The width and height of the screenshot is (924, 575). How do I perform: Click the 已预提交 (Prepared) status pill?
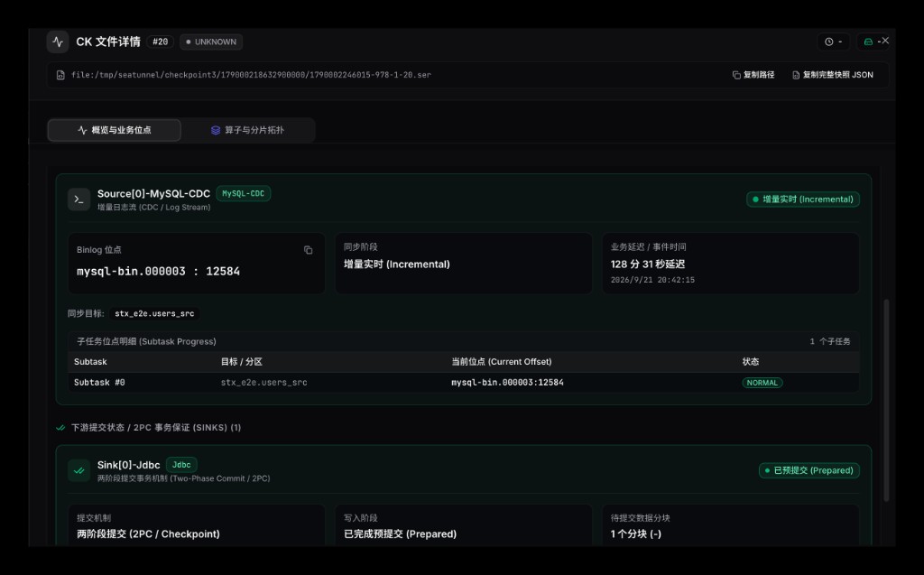(x=809, y=470)
